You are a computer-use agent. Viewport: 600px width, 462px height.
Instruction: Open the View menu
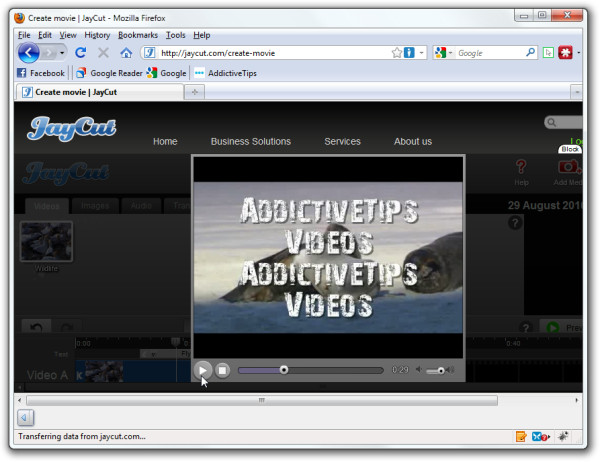68,35
